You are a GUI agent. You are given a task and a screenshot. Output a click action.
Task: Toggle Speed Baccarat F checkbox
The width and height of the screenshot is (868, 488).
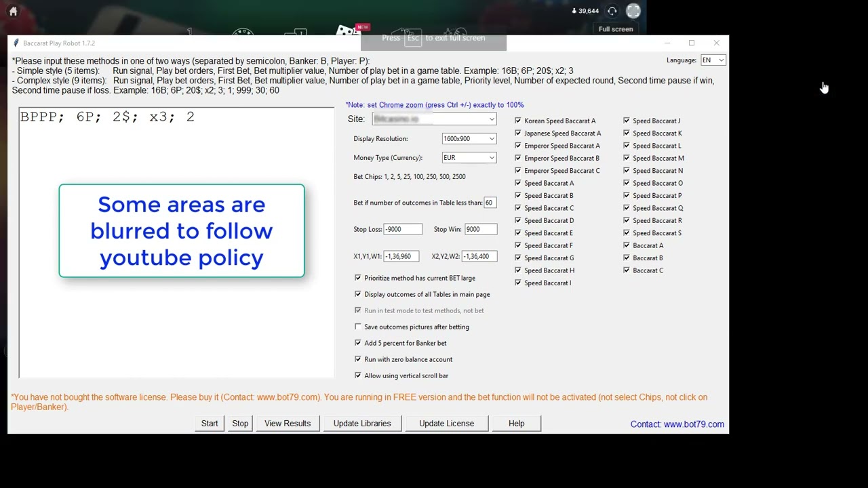(x=518, y=245)
